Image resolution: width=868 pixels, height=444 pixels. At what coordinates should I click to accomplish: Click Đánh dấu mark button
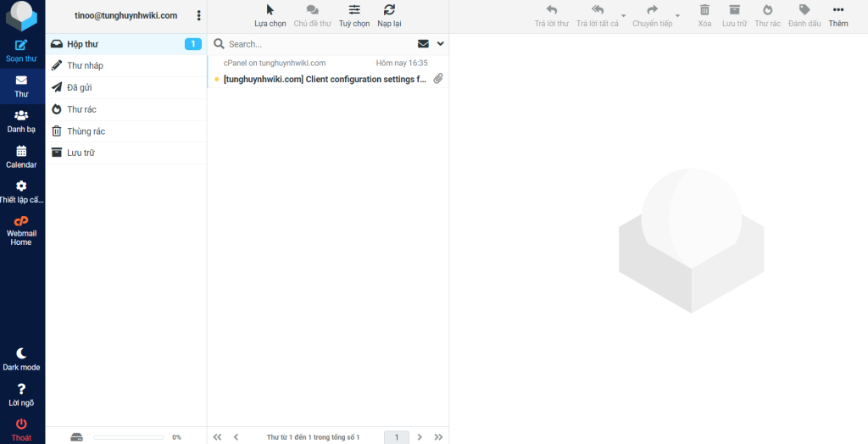click(804, 15)
